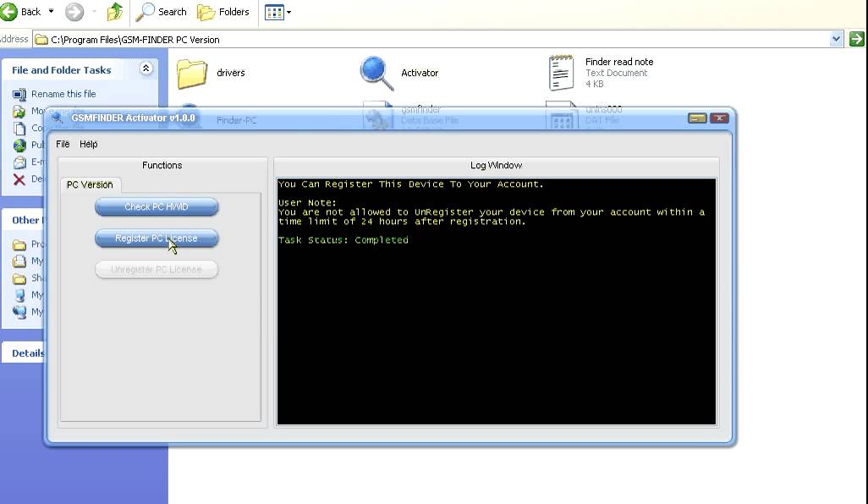Click the Search magnifier icon in toolbar
The height and width of the screenshot is (504, 868).
click(145, 12)
